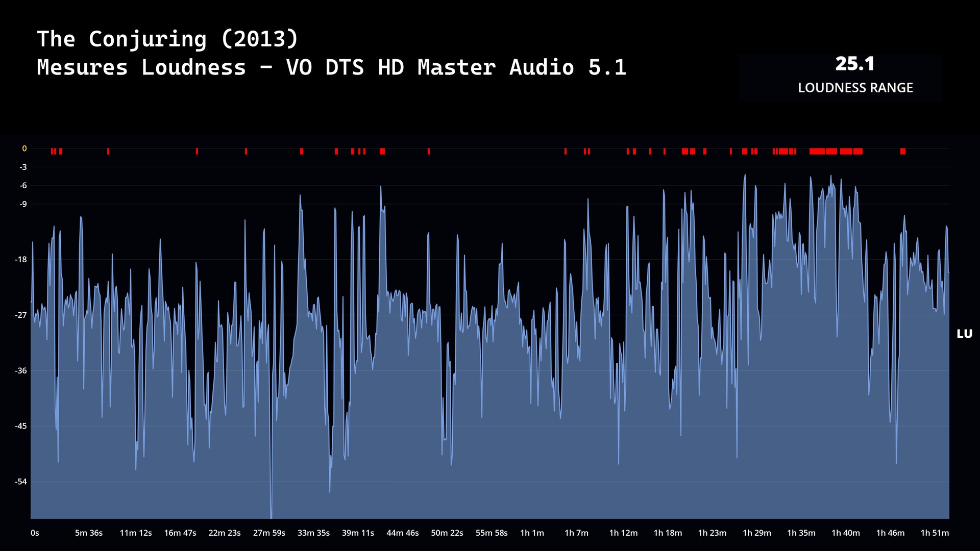This screenshot has height=551, width=980.
Task: Click the time axis label '1h 23m'
Action: 712,533
